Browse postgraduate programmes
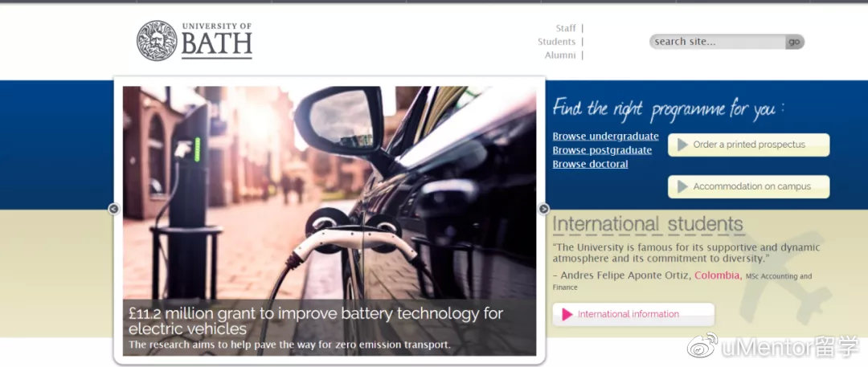 pos(602,150)
